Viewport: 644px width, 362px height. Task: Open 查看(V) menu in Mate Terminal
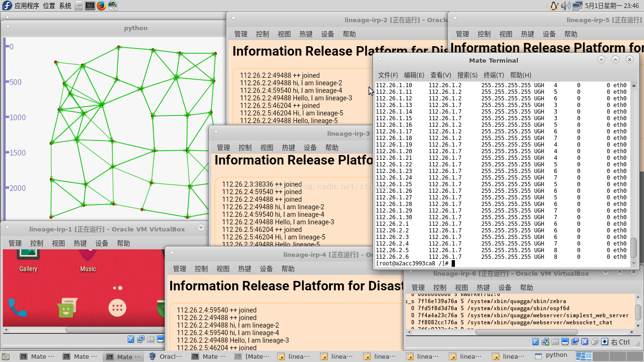click(441, 75)
